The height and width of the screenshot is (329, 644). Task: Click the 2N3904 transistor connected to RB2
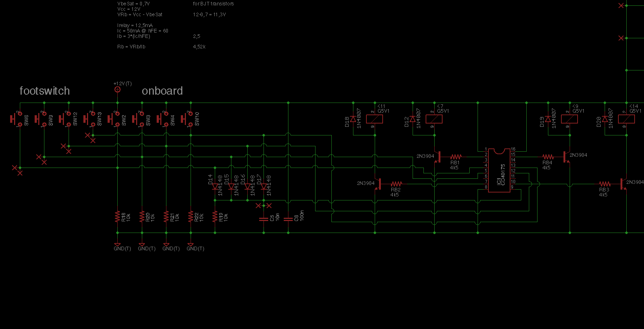point(378,184)
